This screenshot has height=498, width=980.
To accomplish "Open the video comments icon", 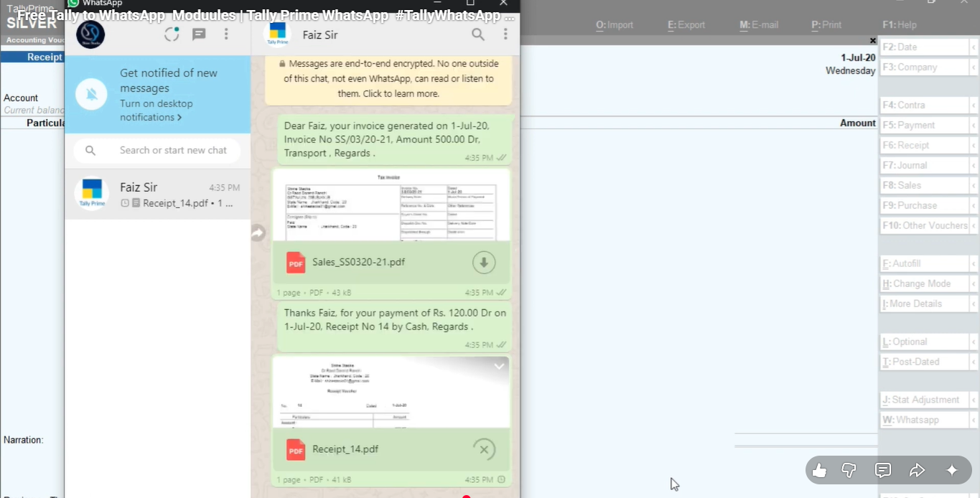I will tap(883, 471).
